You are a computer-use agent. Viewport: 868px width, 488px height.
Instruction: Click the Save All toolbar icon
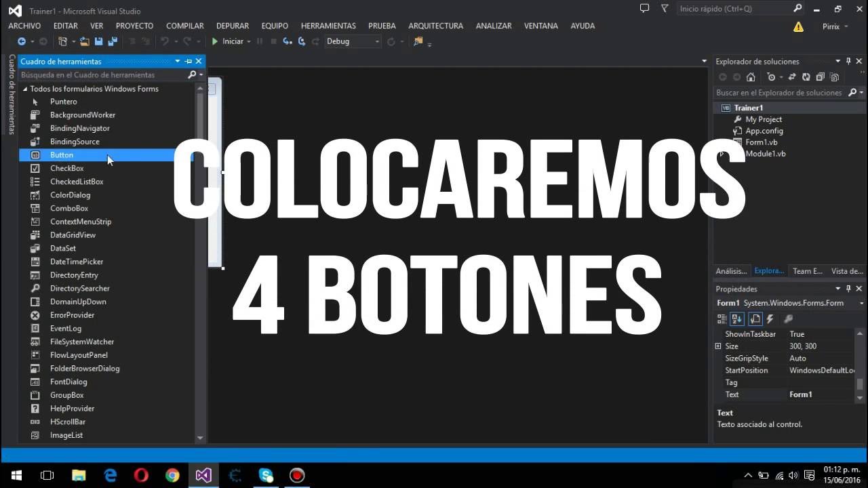pyautogui.click(x=112, y=41)
